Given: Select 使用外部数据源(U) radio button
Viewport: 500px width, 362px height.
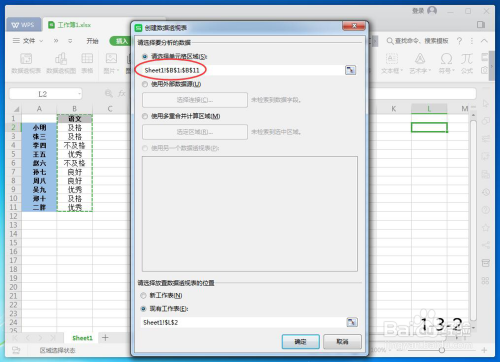Looking at the screenshot, I should pyautogui.click(x=145, y=84).
